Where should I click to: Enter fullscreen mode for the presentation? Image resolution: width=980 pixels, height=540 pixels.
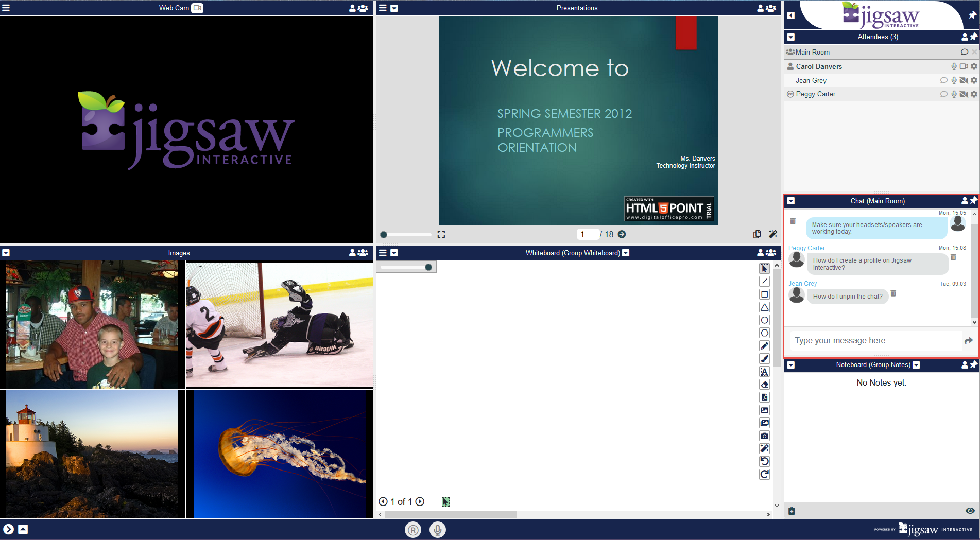tap(441, 234)
